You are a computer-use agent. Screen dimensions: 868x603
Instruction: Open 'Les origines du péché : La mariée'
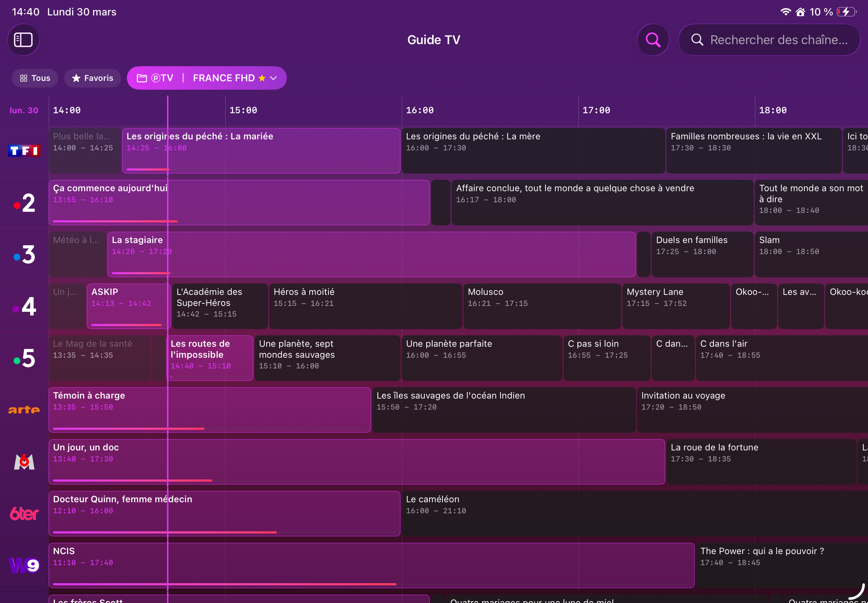(x=261, y=150)
